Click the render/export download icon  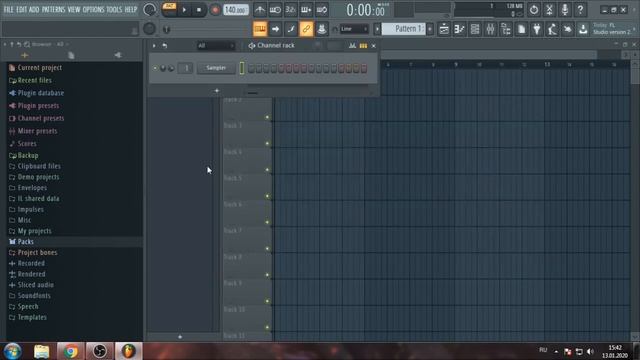(x=583, y=29)
